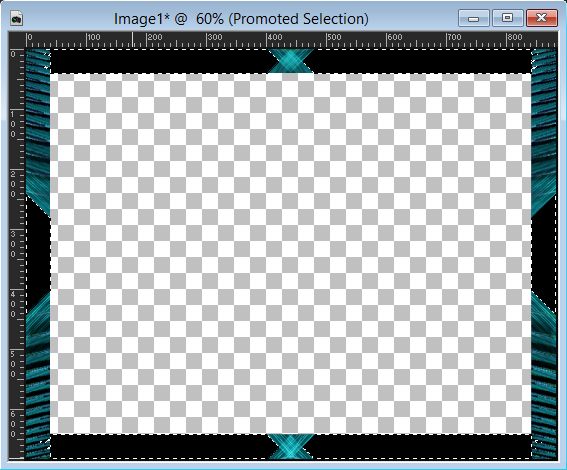Click the 400 mark on horizontal ruler
Screen dimensions: 567x470
[x=274, y=37]
